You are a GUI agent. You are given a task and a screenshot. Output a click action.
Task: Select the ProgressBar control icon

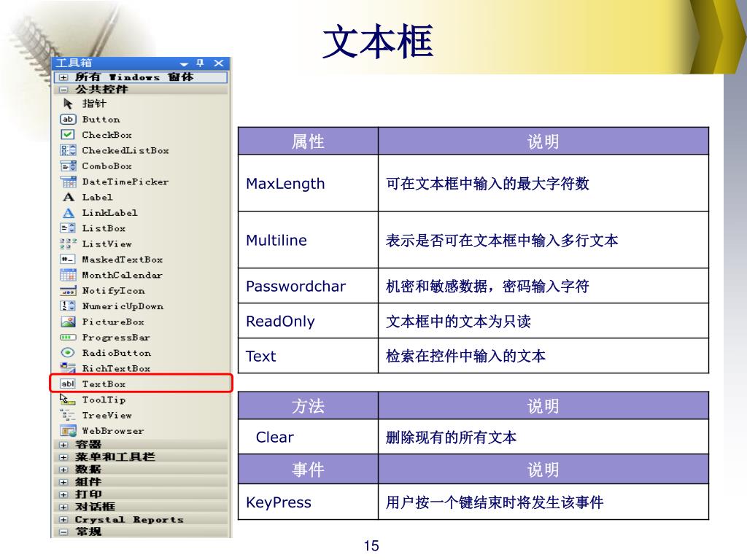tap(68, 337)
